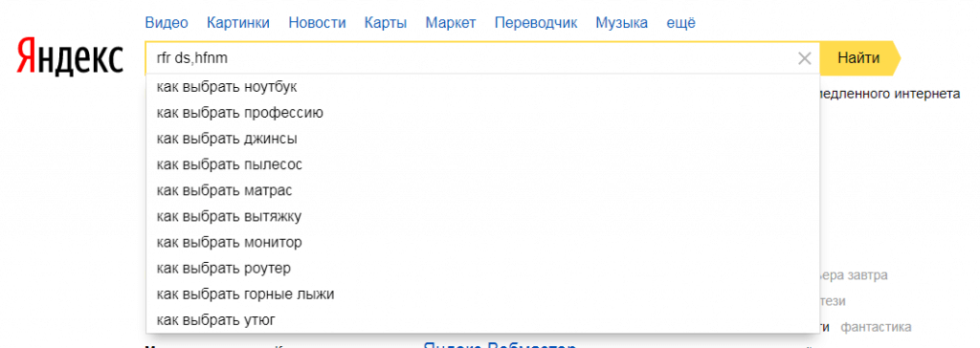This screenshot has height=348, width=980.
Task: Open Музыка service
Action: click(x=621, y=23)
